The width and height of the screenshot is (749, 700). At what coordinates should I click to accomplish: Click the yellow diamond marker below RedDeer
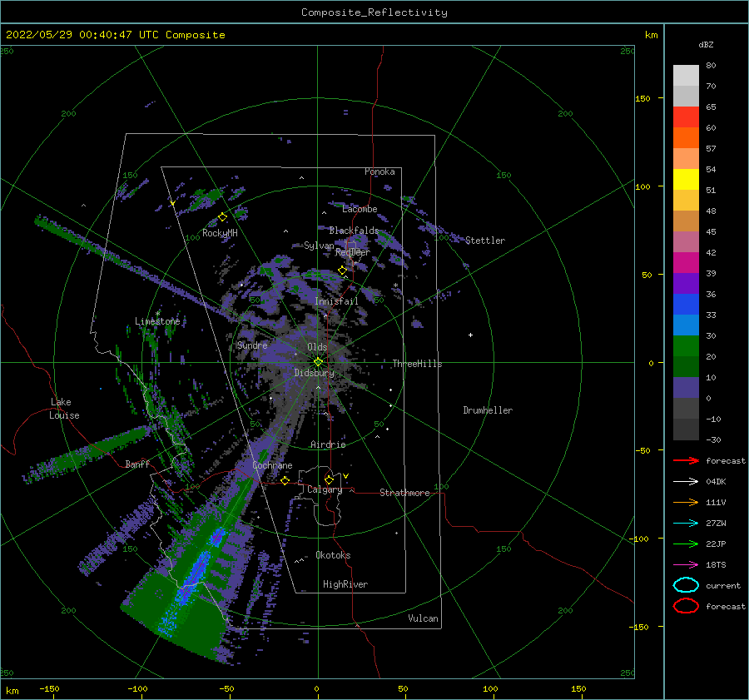(x=343, y=271)
